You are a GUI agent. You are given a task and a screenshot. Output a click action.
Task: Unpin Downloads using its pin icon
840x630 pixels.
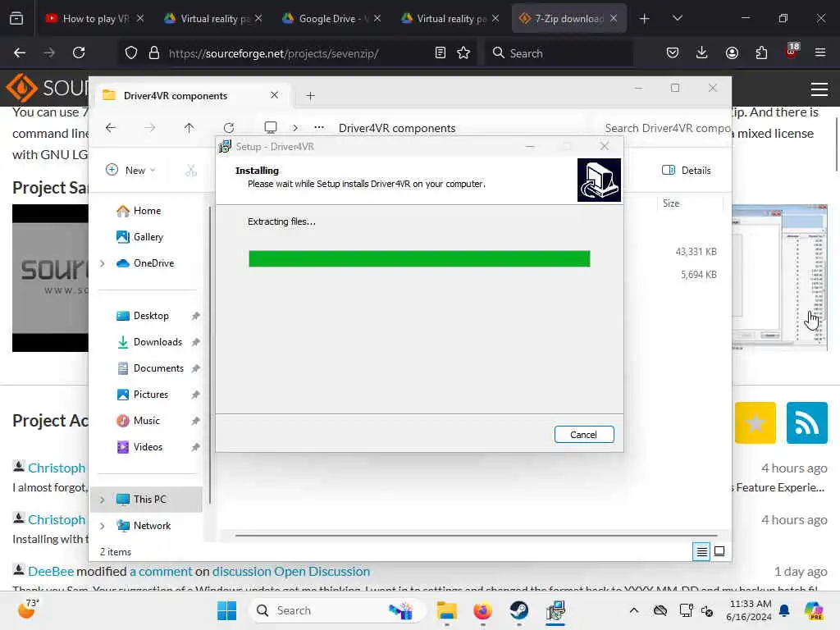tap(195, 342)
